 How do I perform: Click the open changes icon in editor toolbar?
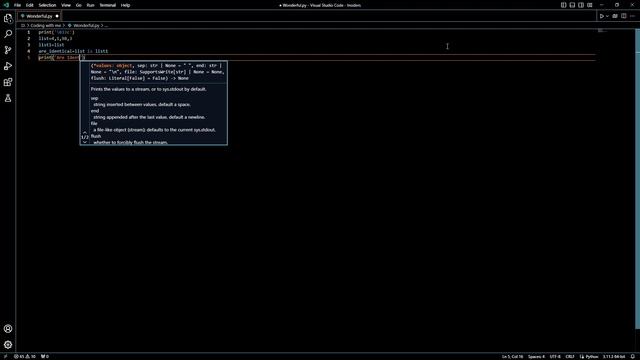pyautogui.click(x=615, y=16)
